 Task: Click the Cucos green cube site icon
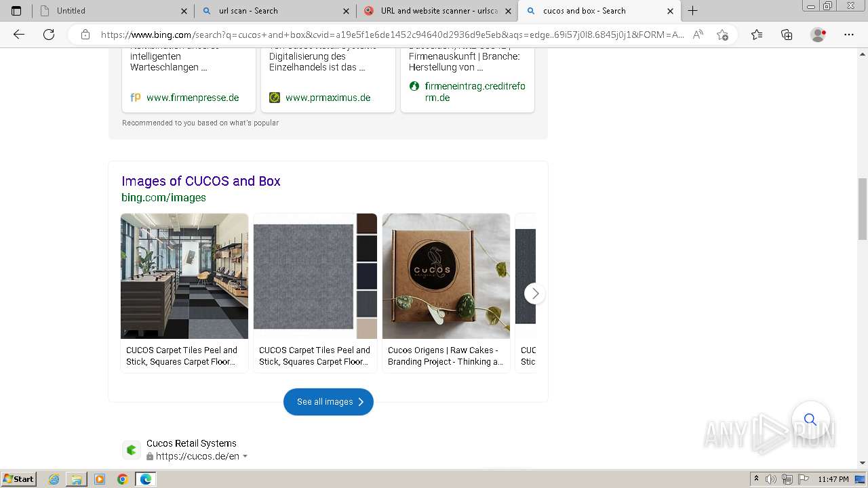(132, 450)
